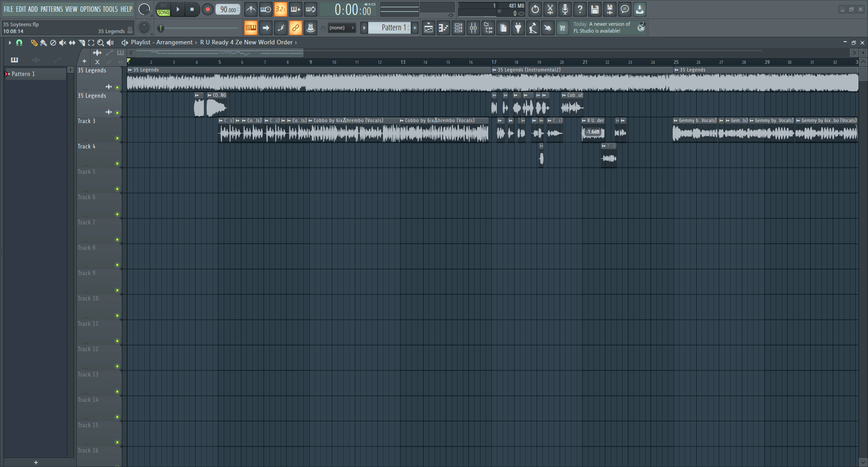Select the Slip tool in Playlist
Viewport: 868px width, 467px height.
click(72, 43)
